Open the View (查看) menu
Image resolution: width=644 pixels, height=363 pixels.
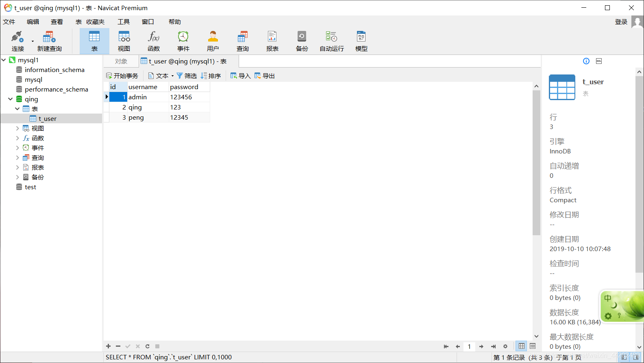pyautogui.click(x=57, y=22)
